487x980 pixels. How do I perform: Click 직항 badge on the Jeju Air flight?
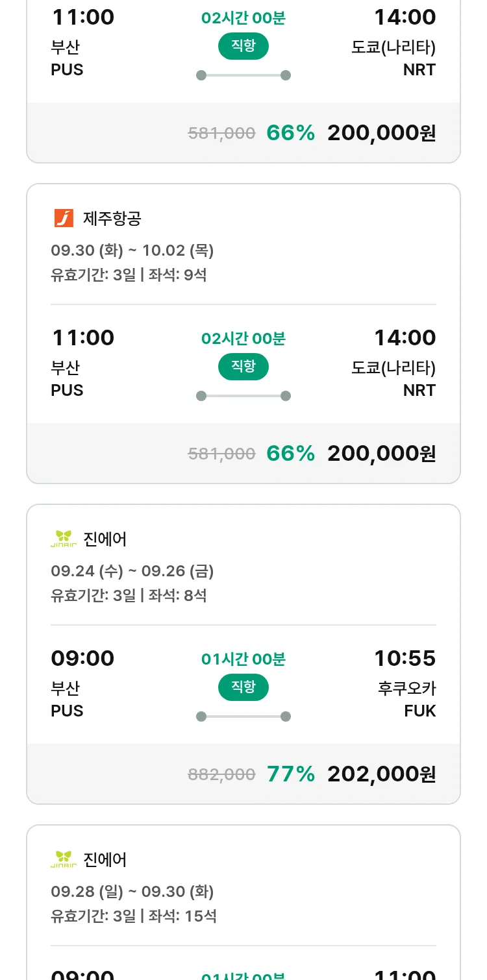(243, 367)
